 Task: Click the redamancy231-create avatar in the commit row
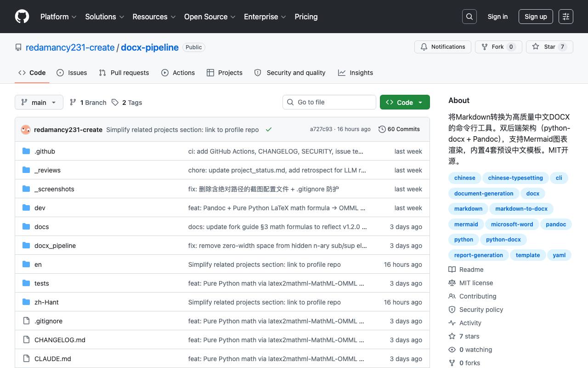point(26,130)
